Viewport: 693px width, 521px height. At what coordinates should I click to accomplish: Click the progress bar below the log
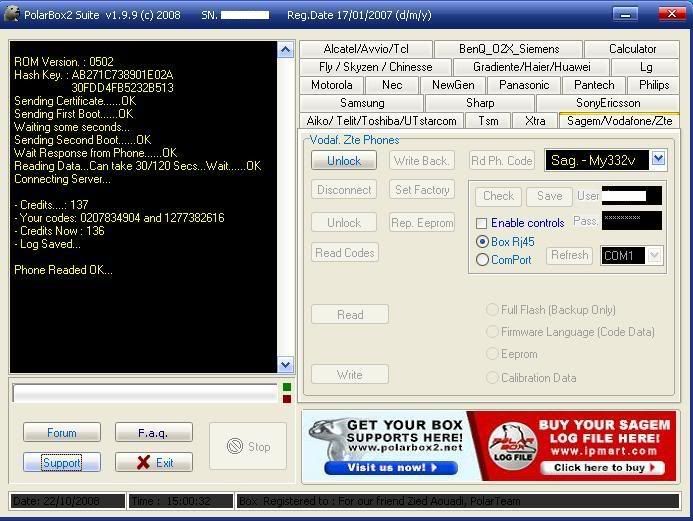click(145, 393)
